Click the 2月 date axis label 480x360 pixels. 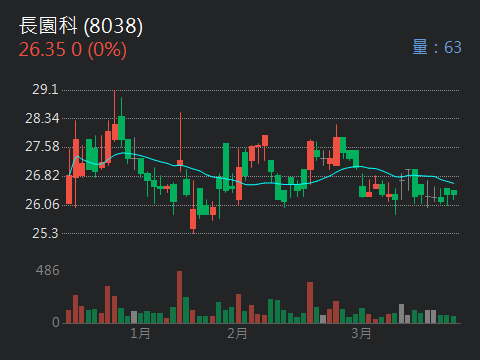(x=237, y=333)
